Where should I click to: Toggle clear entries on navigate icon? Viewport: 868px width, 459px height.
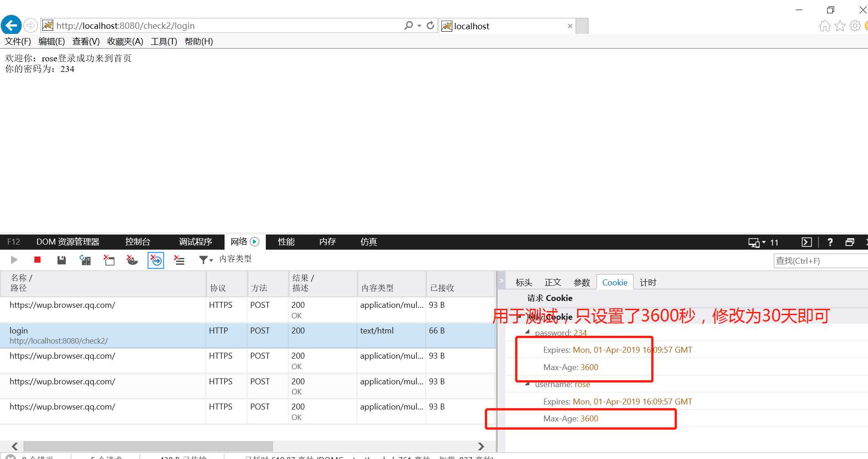click(x=156, y=260)
